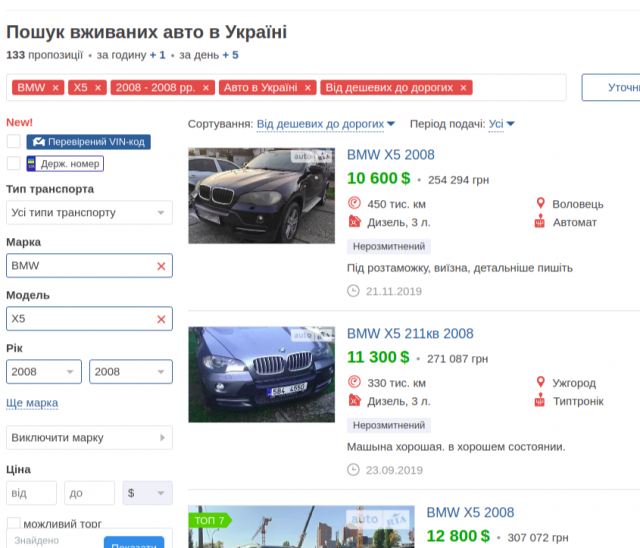Click clock icon beside 21.11.2019
This screenshot has width=640, height=548.
click(x=353, y=291)
